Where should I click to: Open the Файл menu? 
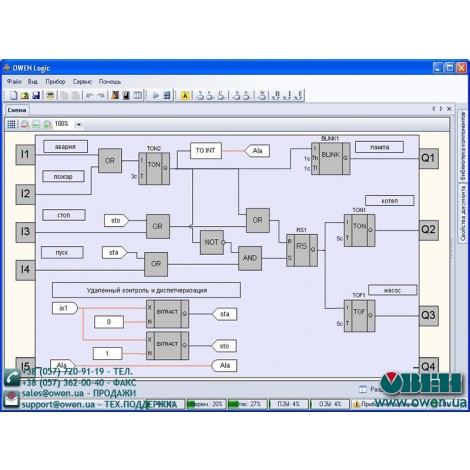click(14, 82)
